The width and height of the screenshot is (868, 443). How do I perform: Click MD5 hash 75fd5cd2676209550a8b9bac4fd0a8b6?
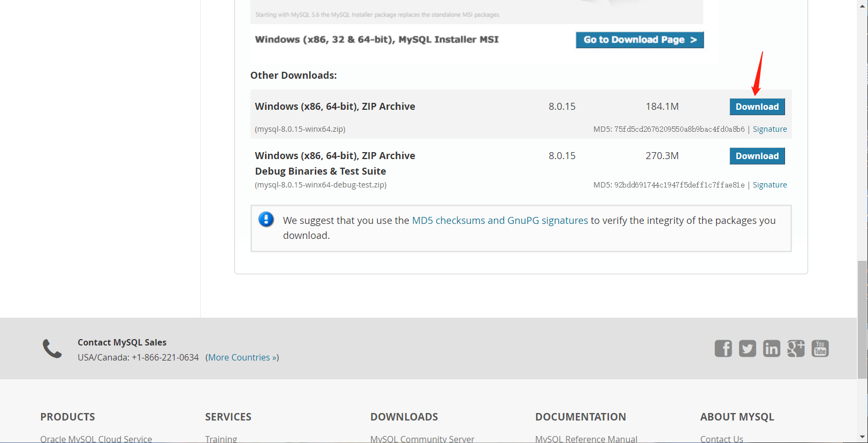(679, 129)
